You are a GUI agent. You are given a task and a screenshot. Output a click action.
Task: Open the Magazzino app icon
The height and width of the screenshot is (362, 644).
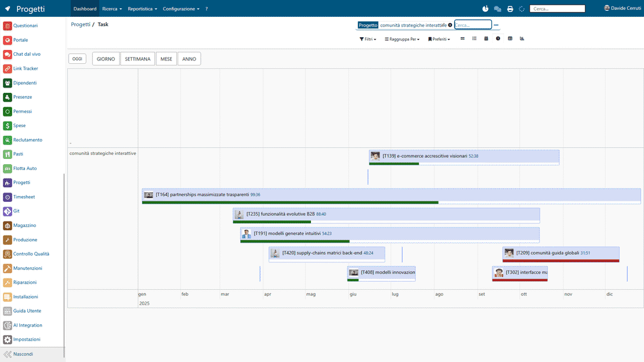pyautogui.click(x=8, y=226)
